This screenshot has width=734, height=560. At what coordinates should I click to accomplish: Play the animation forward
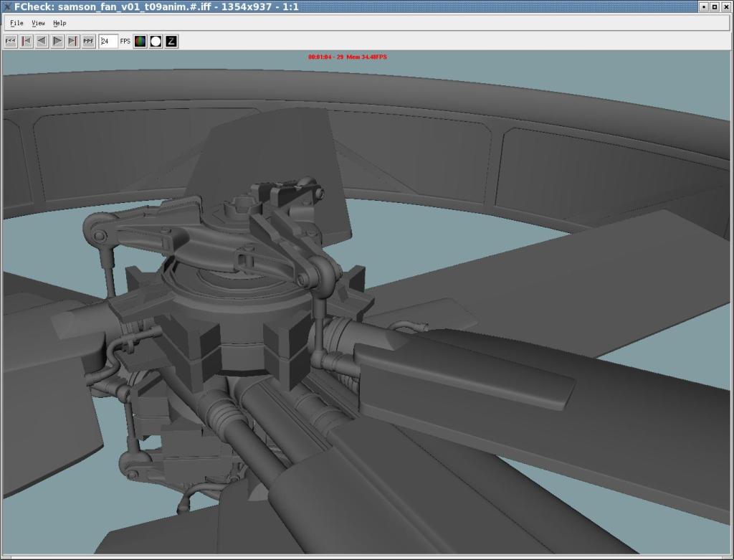click(x=57, y=42)
